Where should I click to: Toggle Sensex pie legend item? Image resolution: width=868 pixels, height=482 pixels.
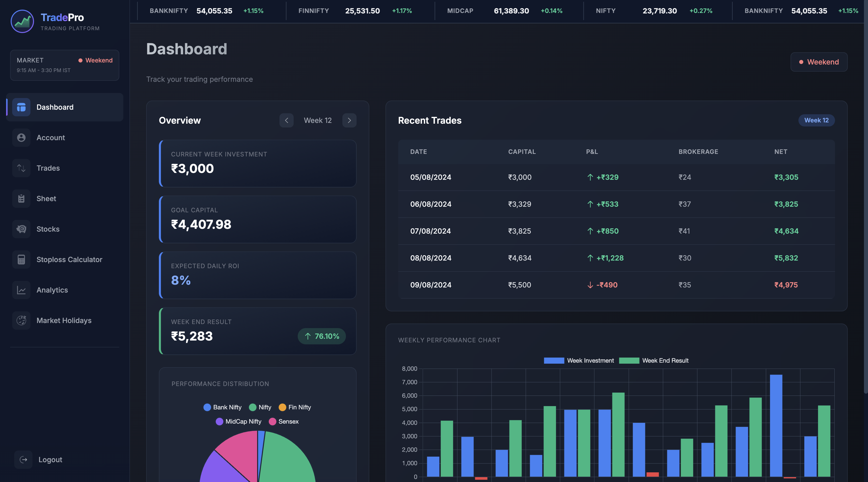click(x=284, y=421)
